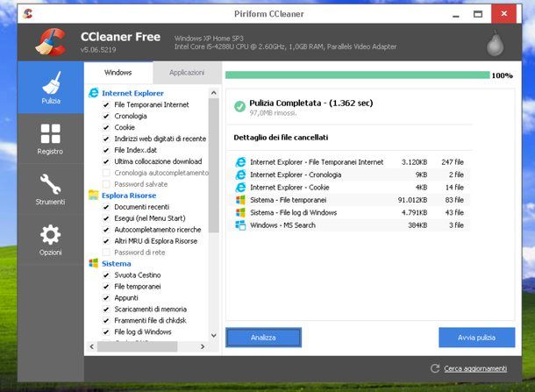Select the Esplora Risorse category header
Screen dimensions: 535x392
pos(129,196)
